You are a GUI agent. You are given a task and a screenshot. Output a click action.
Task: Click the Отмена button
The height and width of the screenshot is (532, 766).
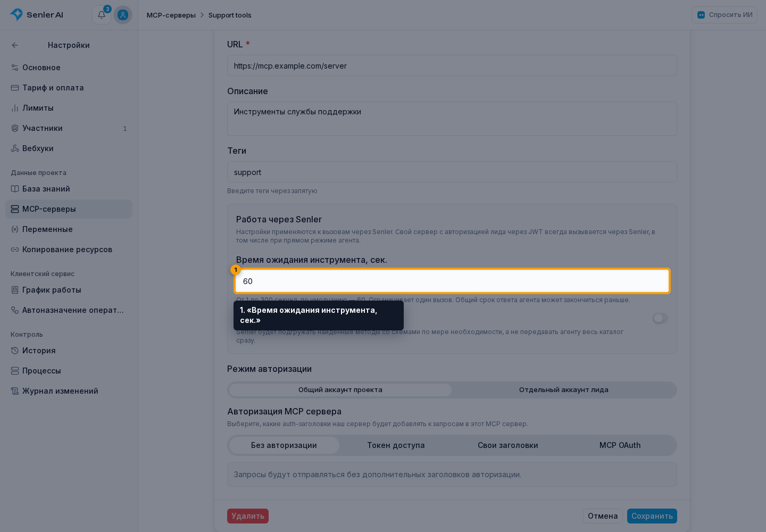tap(603, 516)
